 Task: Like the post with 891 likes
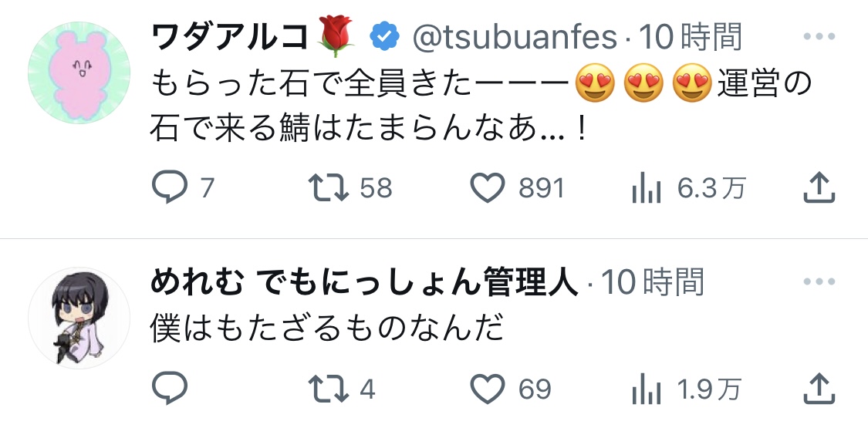488,188
